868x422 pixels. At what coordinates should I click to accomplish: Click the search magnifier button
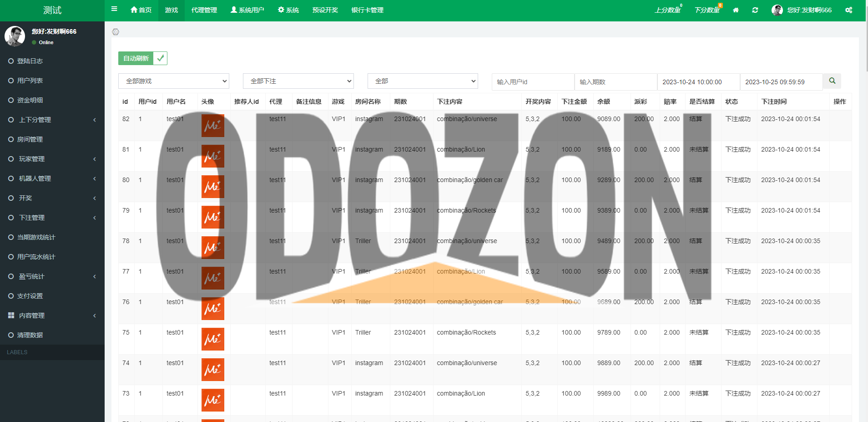pyautogui.click(x=832, y=81)
